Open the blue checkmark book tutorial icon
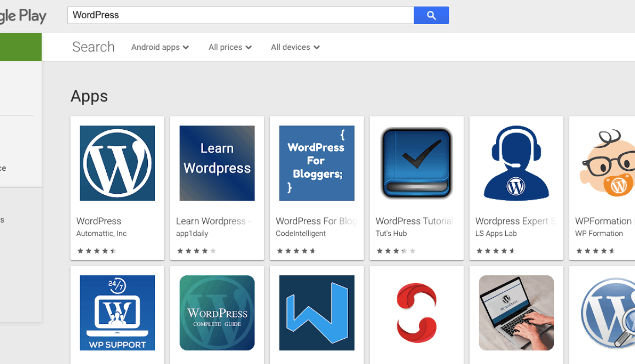The width and height of the screenshot is (635, 364). [x=417, y=163]
